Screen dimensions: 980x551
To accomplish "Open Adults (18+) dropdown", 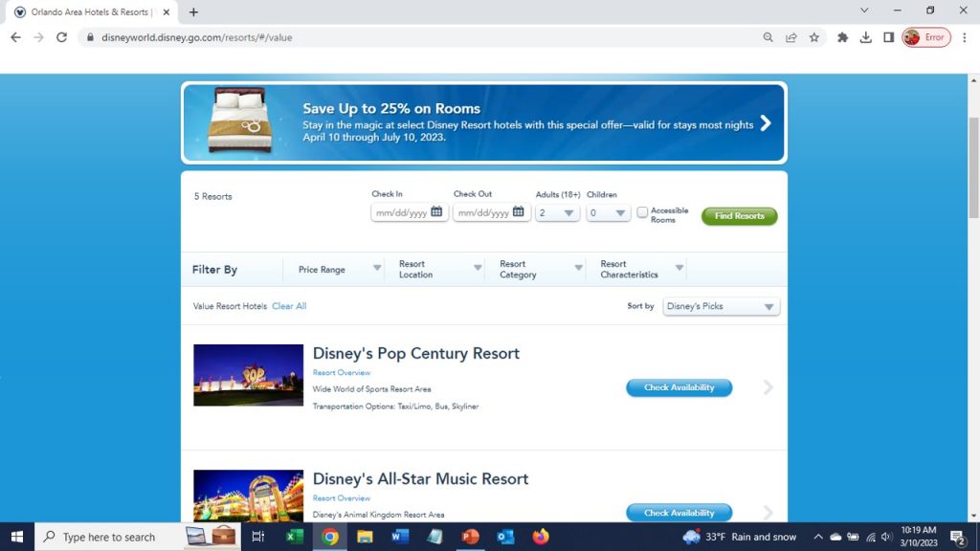I will tap(557, 213).
